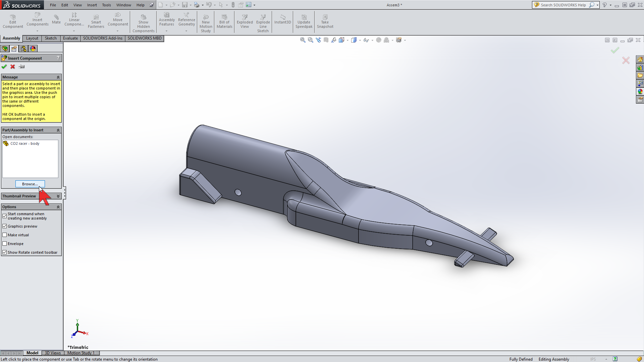Select the Zoom to Fit icon
The width and height of the screenshot is (644, 362).
(x=302, y=40)
